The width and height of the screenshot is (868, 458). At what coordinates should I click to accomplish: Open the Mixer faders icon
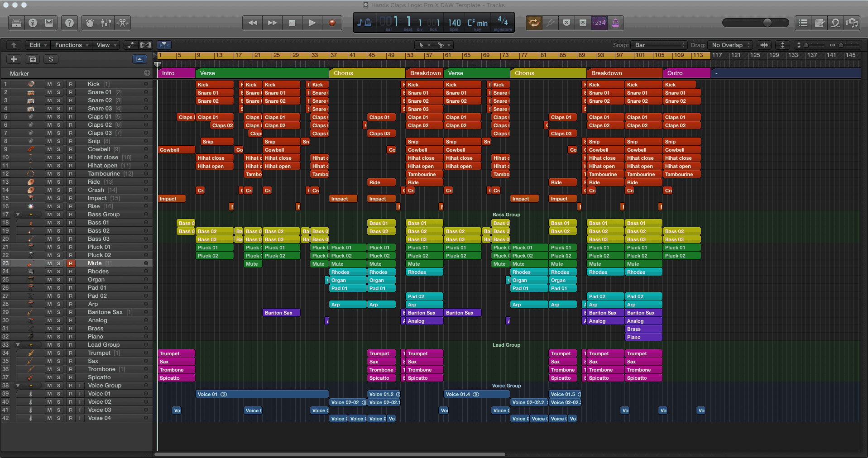click(106, 23)
